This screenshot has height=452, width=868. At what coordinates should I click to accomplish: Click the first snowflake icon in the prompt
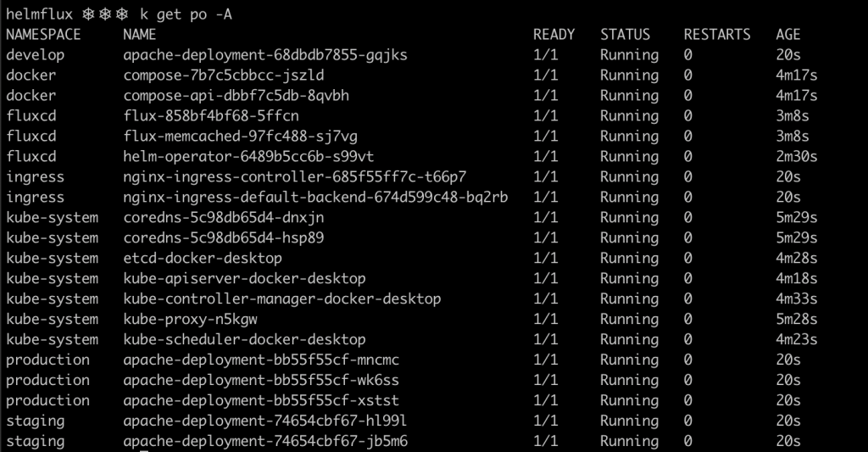pos(88,14)
